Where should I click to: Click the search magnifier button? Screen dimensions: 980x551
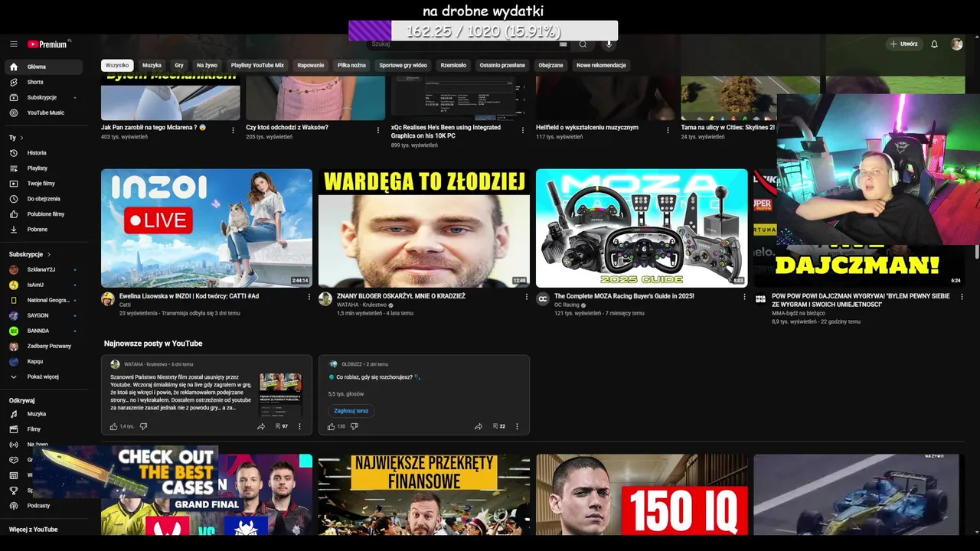tap(583, 44)
